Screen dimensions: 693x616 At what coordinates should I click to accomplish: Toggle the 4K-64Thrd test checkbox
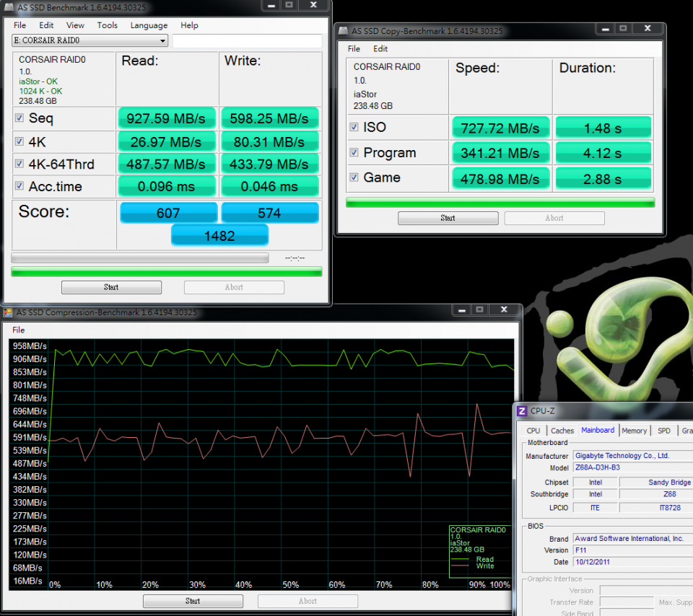point(19,164)
